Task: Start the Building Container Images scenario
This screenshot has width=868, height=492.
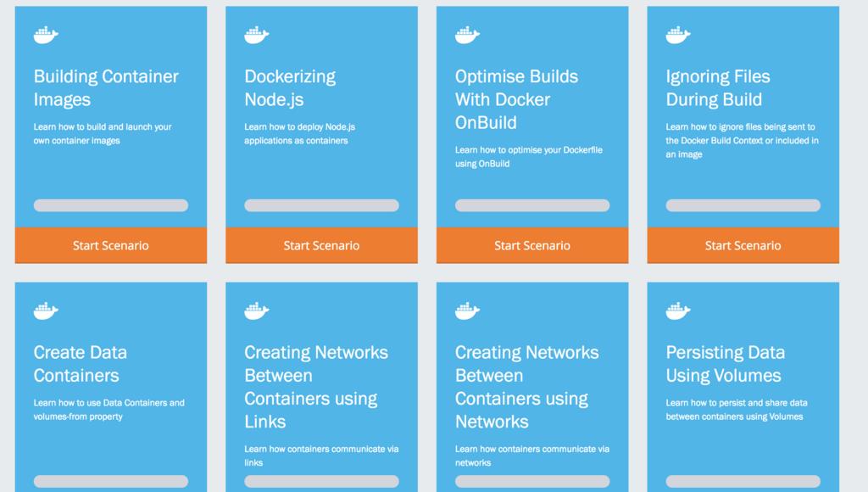Action: (111, 245)
